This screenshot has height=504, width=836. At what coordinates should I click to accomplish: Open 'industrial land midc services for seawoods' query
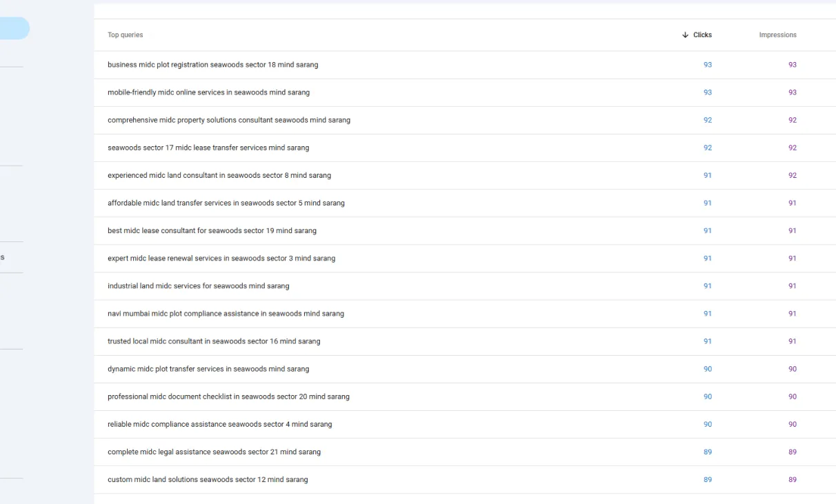[x=198, y=285]
